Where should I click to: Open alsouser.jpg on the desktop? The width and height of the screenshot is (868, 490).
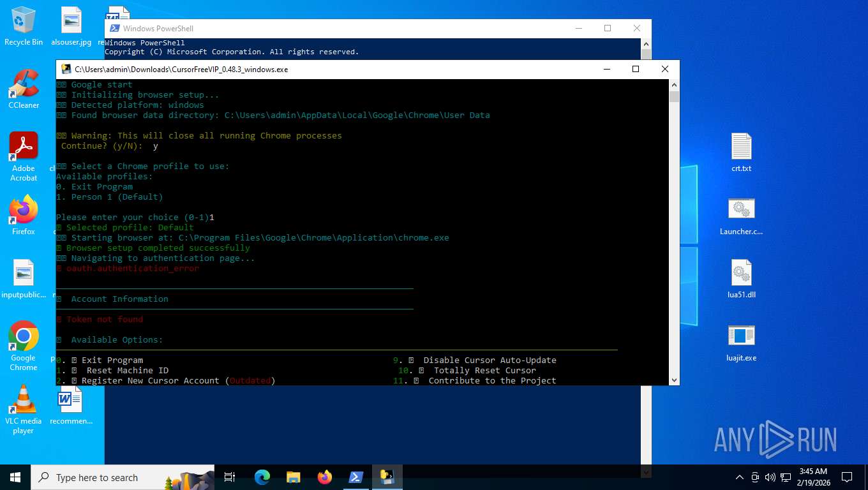[71, 26]
